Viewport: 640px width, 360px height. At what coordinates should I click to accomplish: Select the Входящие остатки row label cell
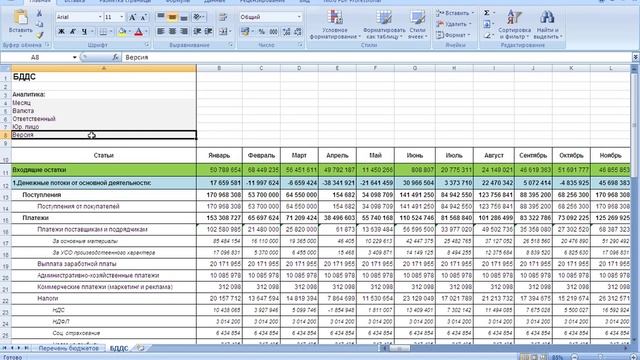point(104,170)
